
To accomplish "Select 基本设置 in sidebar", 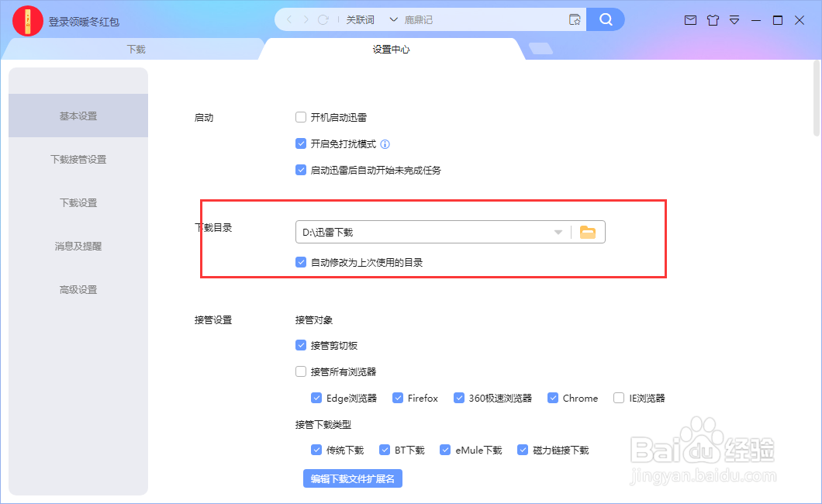I will (x=78, y=116).
